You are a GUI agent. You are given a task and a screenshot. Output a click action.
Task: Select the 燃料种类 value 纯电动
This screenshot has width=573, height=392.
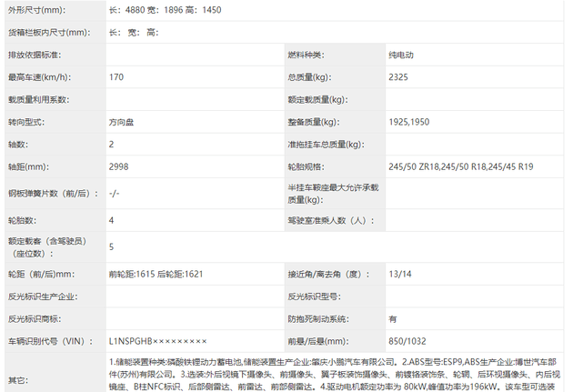point(401,55)
